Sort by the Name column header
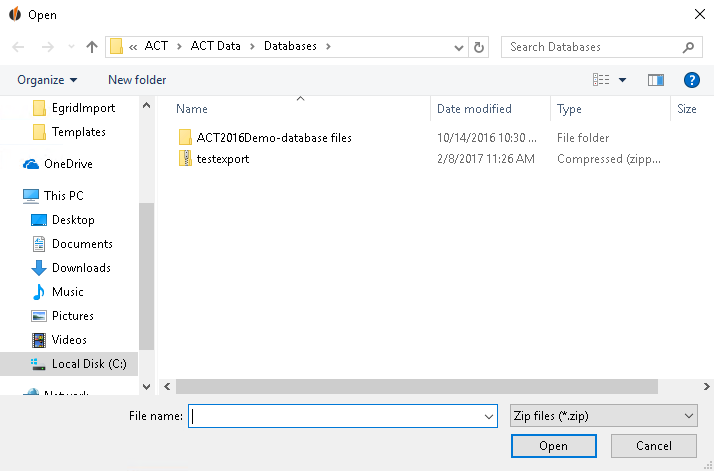 pos(192,109)
